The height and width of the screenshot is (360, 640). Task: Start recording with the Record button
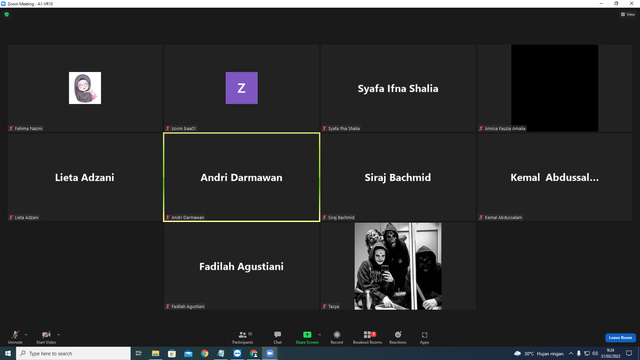[337, 337]
